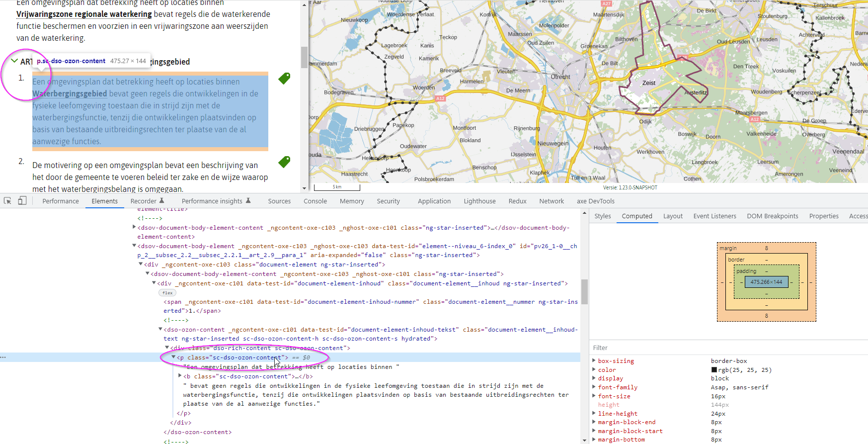Viewport: 868px width, 444px height.
Task: Click green tag icon beside paragraph 2
Action: pos(284,162)
